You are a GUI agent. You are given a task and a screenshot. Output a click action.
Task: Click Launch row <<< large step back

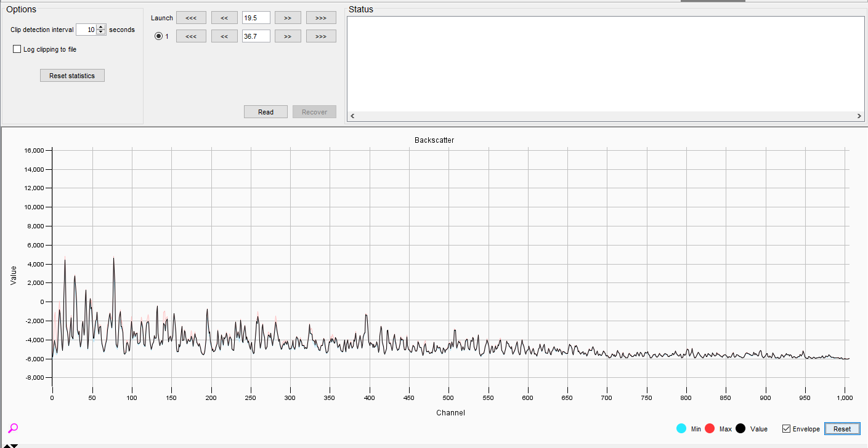[191, 18]
